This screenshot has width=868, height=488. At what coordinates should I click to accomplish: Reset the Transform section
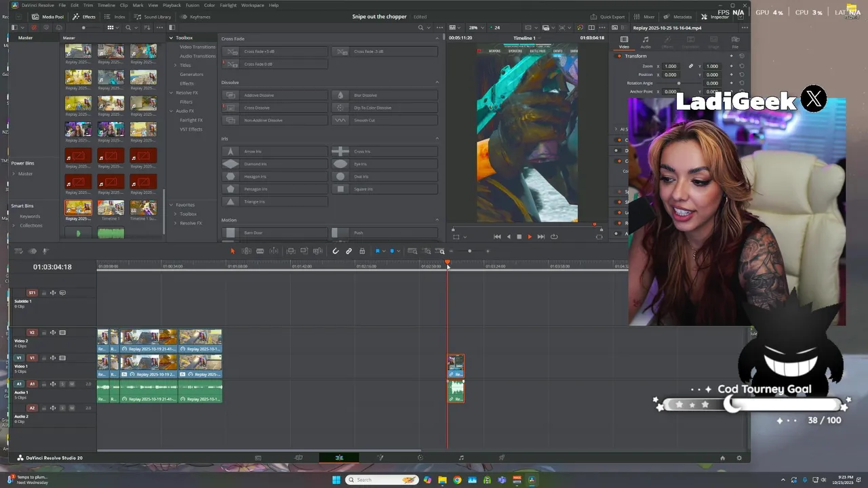coord(741,56)
